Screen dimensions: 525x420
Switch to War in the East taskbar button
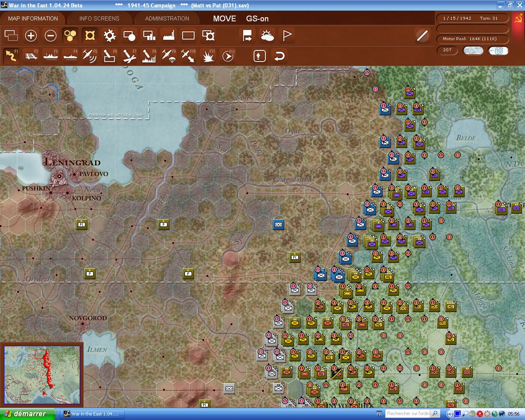[x=92, y=414]
